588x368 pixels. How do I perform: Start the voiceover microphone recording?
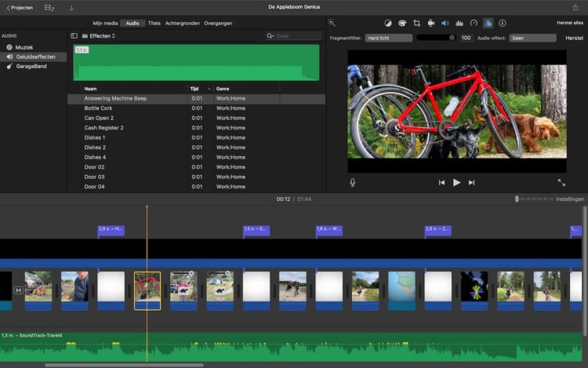(x=353, y=182)
